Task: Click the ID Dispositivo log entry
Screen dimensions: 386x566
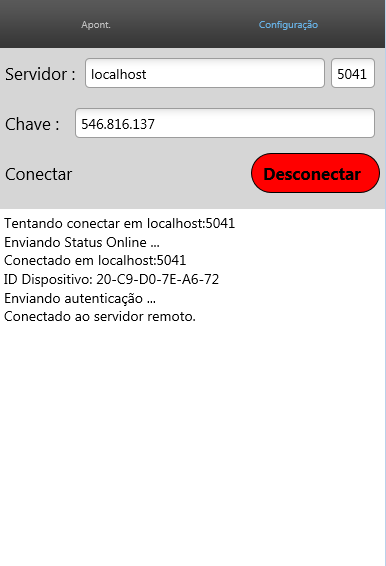Action: tap(111, 279)
